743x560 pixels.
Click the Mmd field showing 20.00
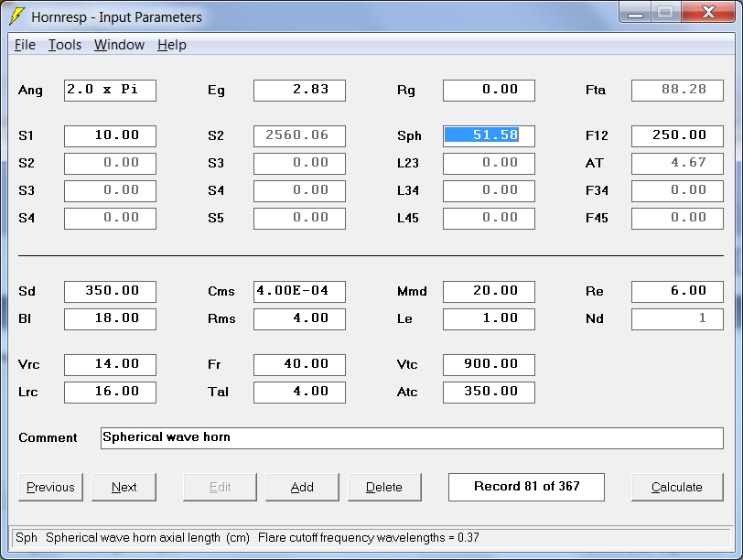[489, 292]
